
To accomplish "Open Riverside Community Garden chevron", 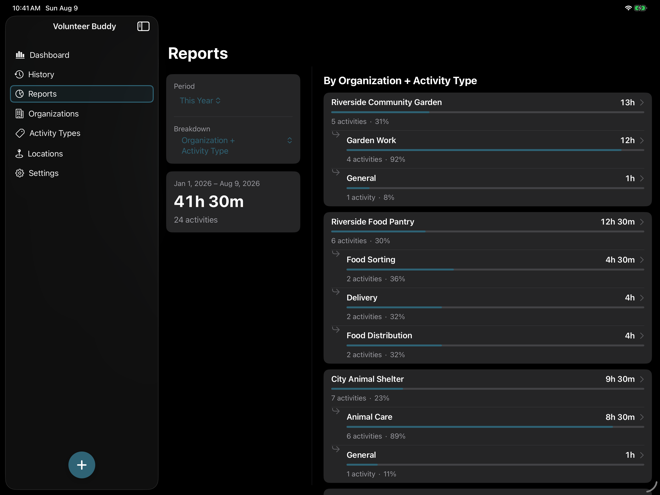I will [x=642, y=102].
